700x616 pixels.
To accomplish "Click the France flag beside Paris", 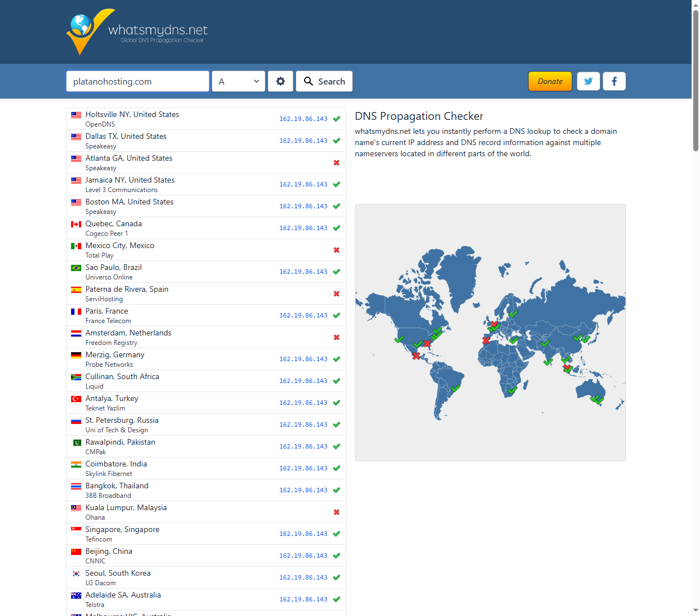I will click(x=76, y=311).
